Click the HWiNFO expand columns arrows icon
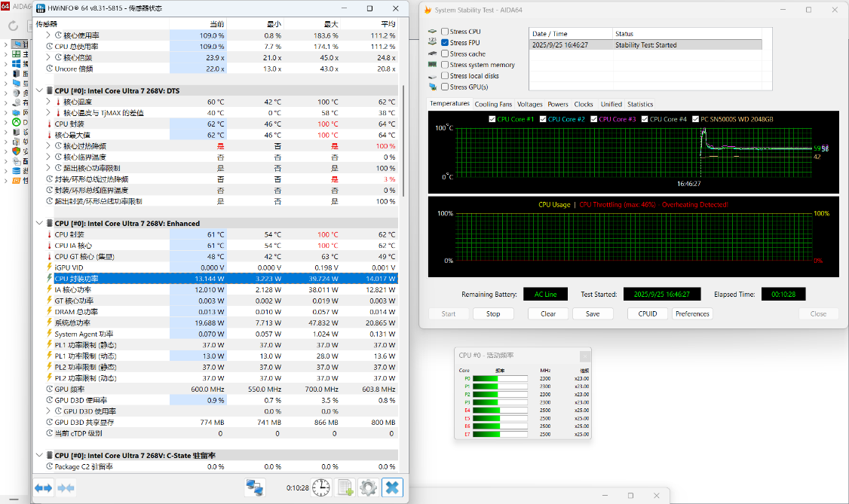The height and width of the screenshot is (504, 849). click(43, 488)
